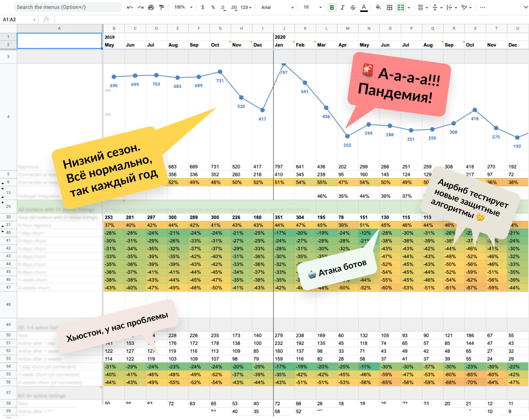The image size is (529, 420).
Task: Apply currency format with the $ icon
Action: [202, 7]
